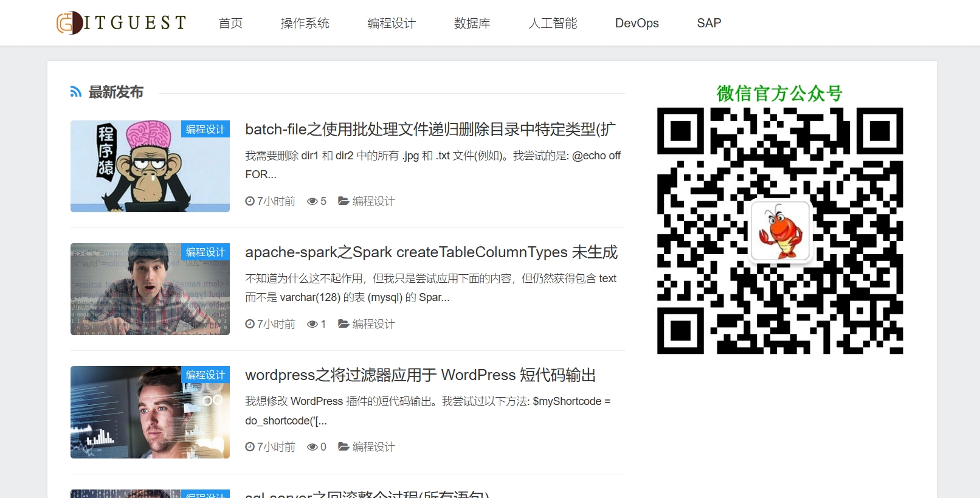
Task: Open the monkey programmer thumbnail image
Action: (150, 166)
